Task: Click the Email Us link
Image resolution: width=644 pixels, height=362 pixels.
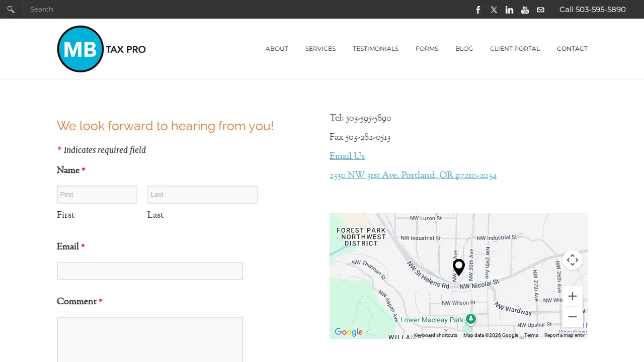Action: click(347, 156)
